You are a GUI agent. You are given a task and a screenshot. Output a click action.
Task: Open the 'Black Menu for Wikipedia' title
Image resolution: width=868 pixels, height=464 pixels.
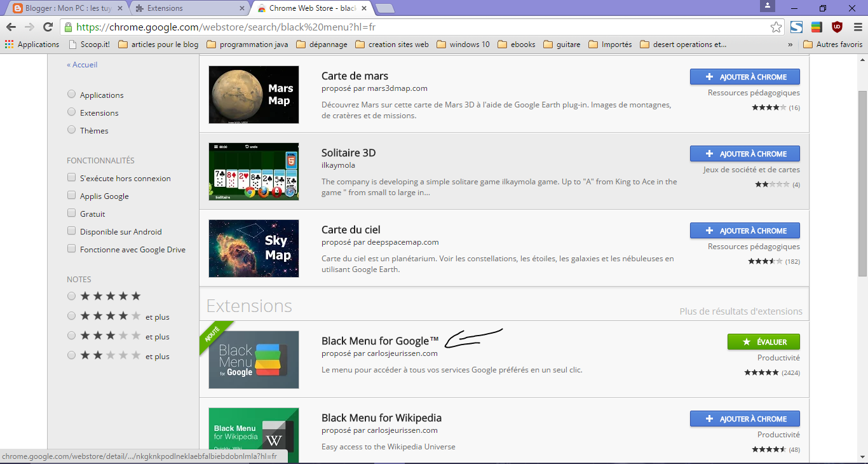coord(381,418)
